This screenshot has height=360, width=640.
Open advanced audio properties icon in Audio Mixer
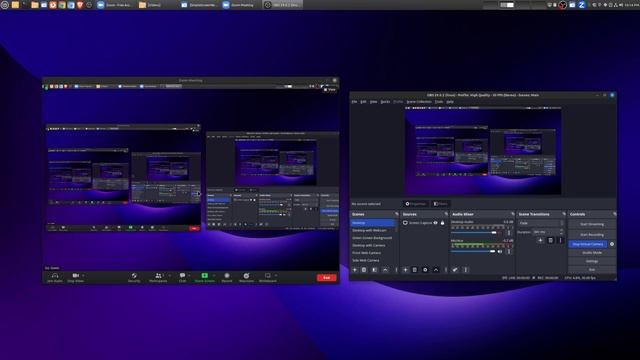(x=455, y=270)
